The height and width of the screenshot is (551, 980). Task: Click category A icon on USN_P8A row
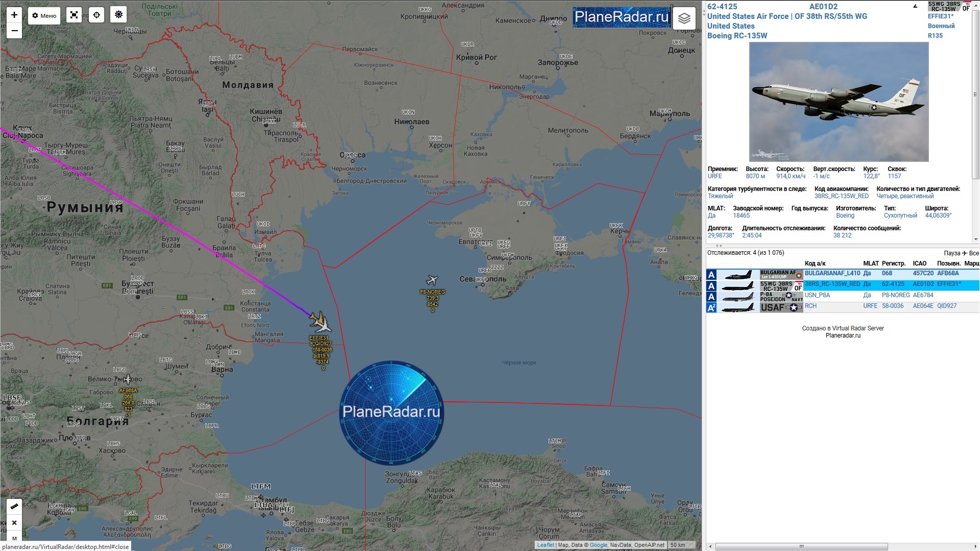point(711,297)
